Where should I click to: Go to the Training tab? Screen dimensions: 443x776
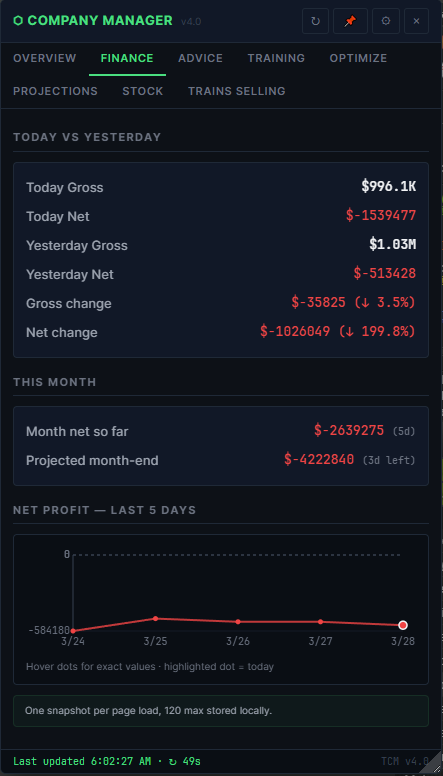pyautogui.click(x=276, y=58)
